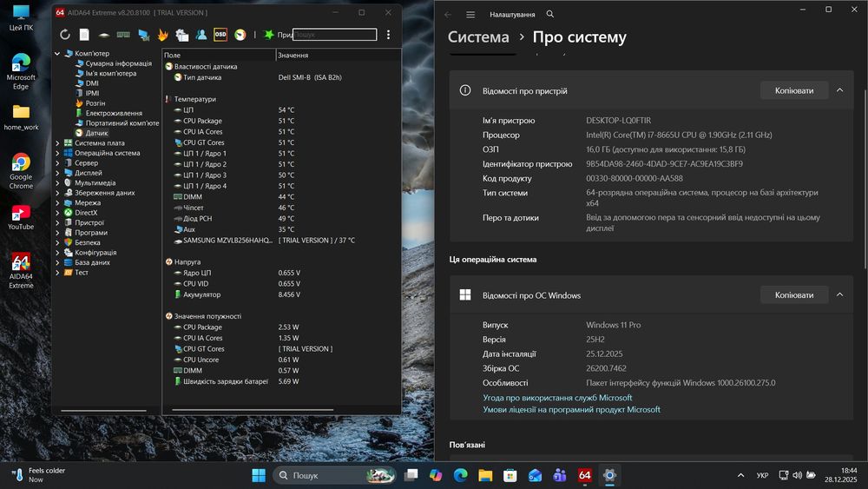Toggle the OSD panel icon in AIDA64
Screen dimensions: 868x489
click(220, 35)
